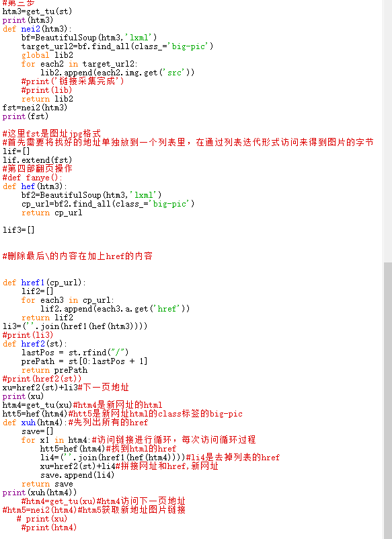Click the 'lif=[]' line
This screenshot has width=392, height=539.
(16, 151)
